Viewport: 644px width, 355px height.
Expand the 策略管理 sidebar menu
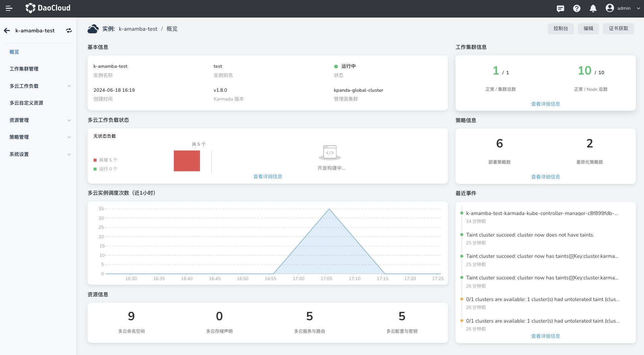(x=69, y=137)
